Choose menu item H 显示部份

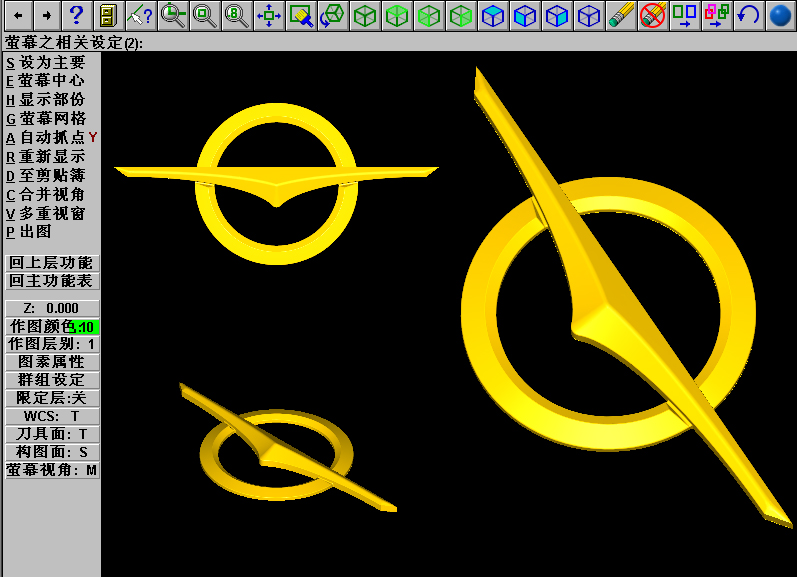click(45, 100)
